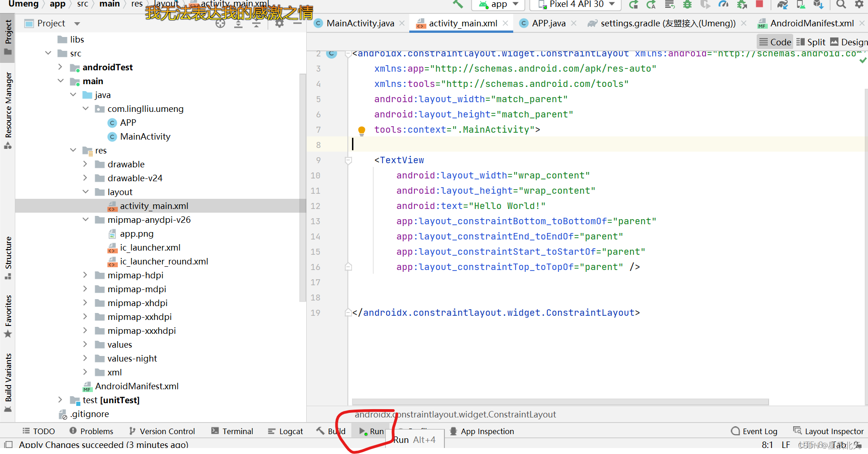The width and height of the screenshot is (868, 454).
Task: Click the green Debug bug icon
Action: pos(687,4)
